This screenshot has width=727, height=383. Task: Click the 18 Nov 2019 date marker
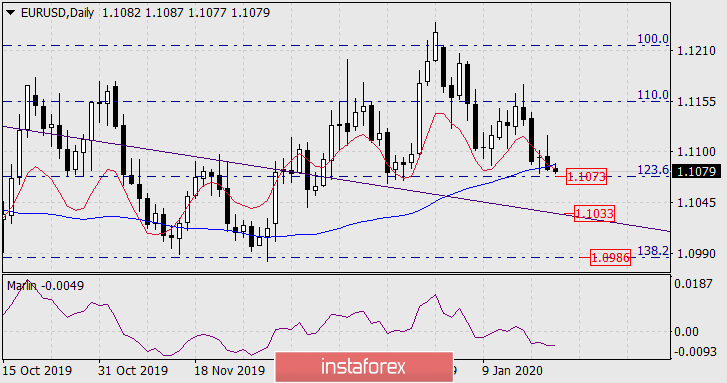point(230,371)
